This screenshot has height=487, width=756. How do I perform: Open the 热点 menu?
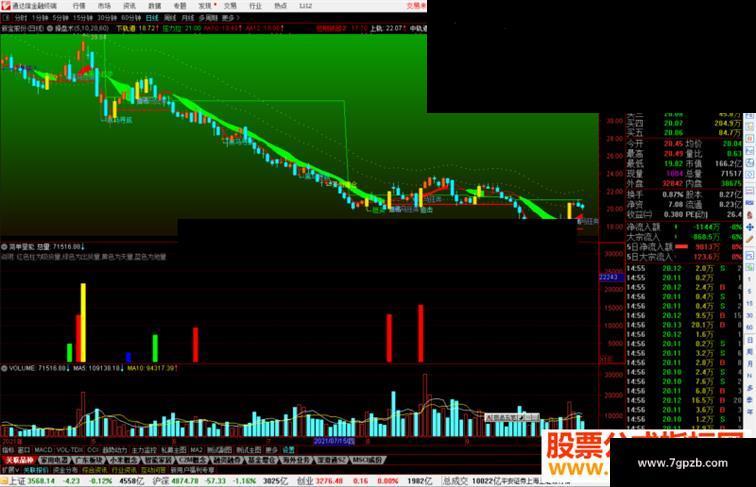281,6
